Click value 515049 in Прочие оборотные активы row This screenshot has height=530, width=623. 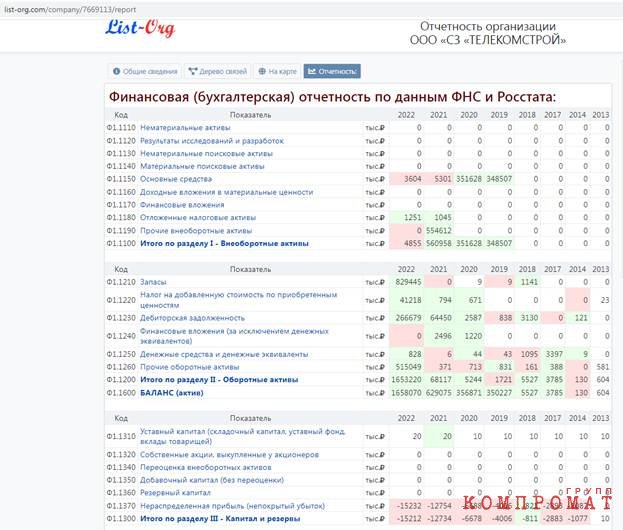point(408,367)
